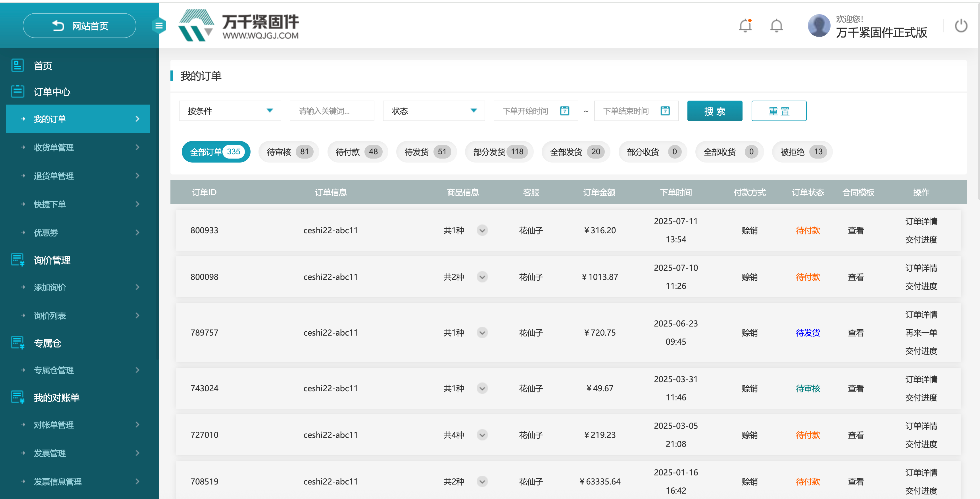The height and width of the screenshot is (499, 980).
Task: Click the user avatar picture
Action: [819, 26]
